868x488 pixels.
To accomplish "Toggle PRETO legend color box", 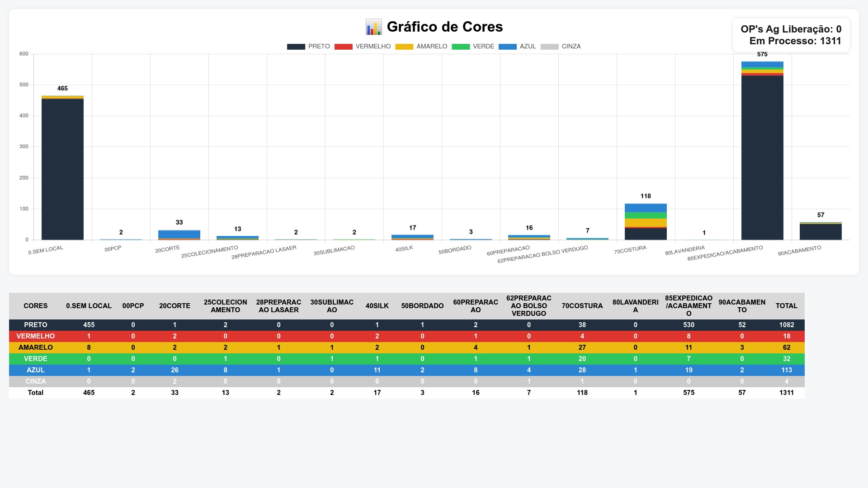I will point(296,47).
